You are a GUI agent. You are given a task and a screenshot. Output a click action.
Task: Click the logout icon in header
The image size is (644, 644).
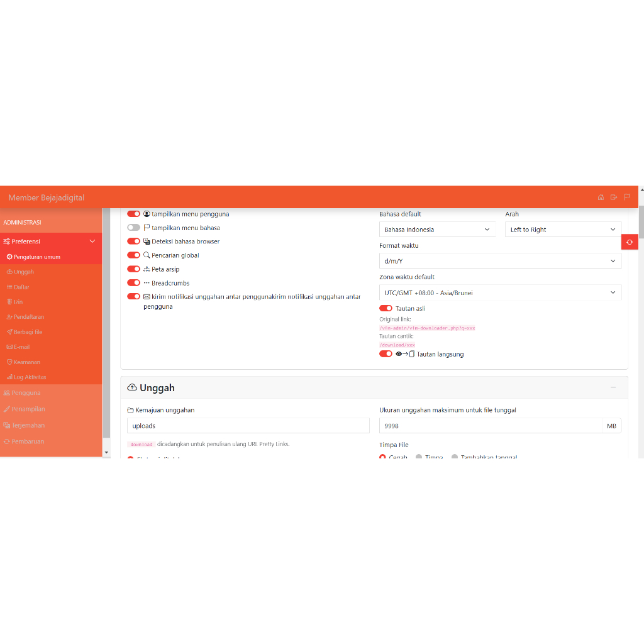tap(614, 197)
